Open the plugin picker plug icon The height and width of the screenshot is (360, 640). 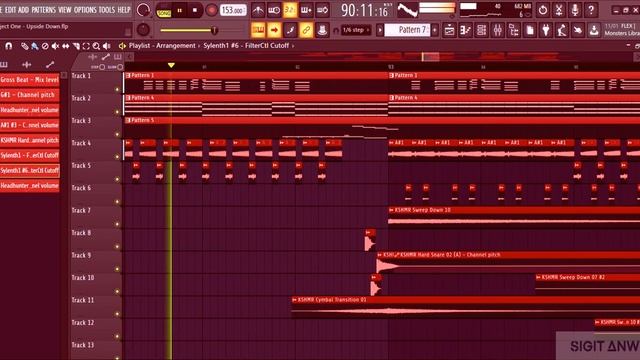pyautogui.click(x=546, y=30)
